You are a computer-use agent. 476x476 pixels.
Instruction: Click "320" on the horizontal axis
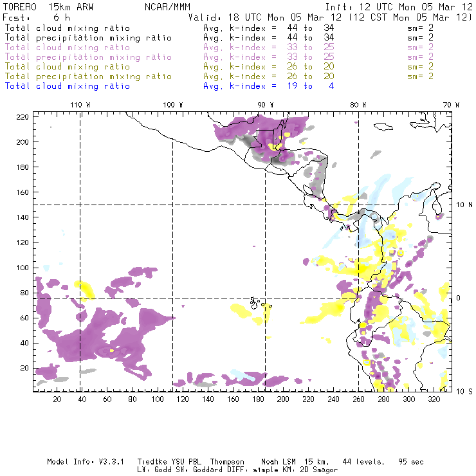coord(434,399)
